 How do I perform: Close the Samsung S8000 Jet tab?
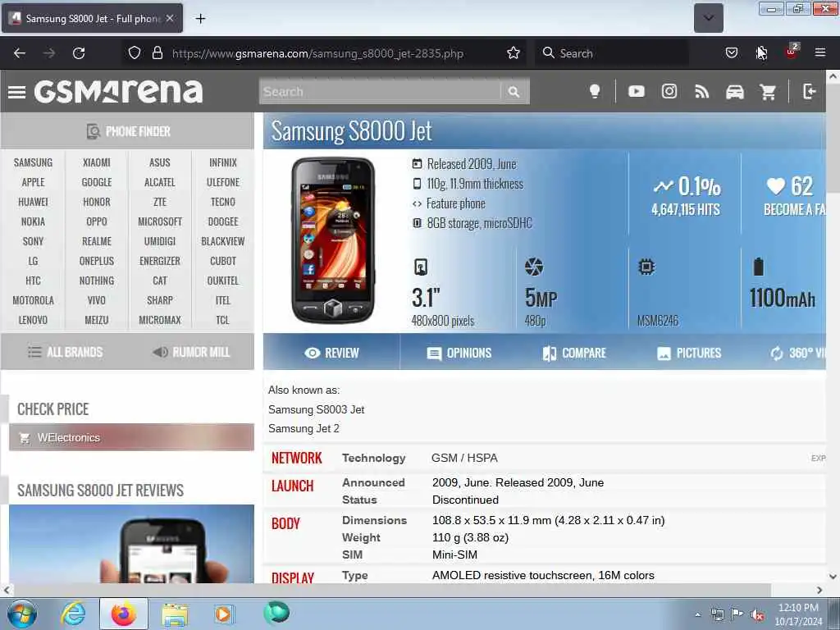170,18
